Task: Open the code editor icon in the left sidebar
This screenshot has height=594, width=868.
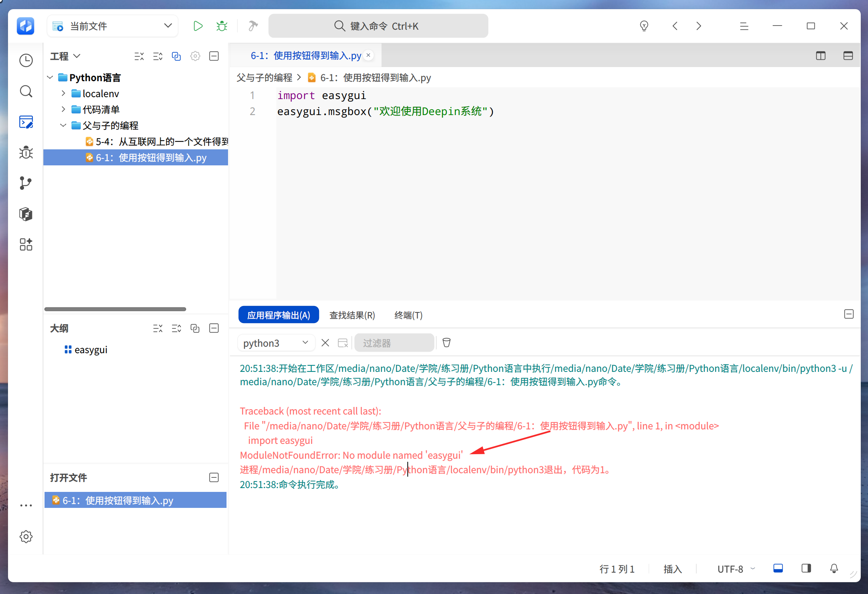Action: pos(26,122)
